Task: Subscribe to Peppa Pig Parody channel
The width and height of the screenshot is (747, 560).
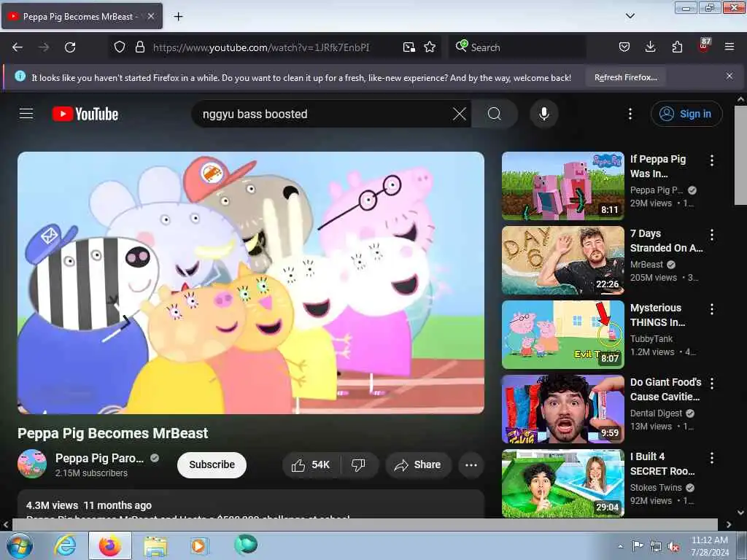Action: point(212,464)
